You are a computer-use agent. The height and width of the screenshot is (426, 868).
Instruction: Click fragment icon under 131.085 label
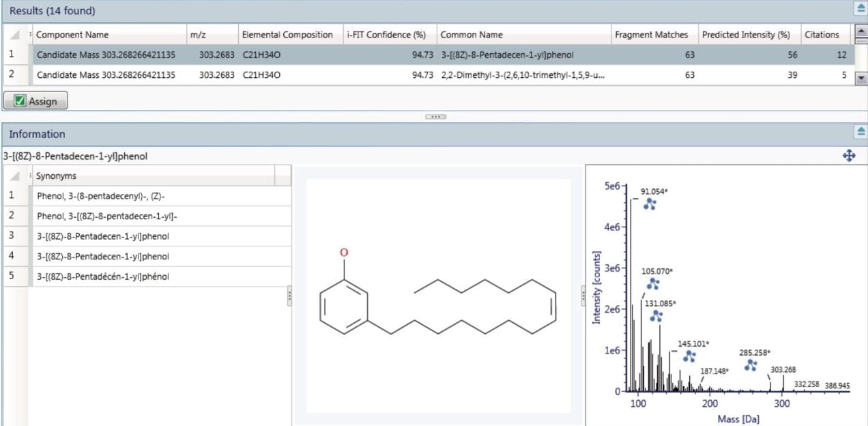656,315
